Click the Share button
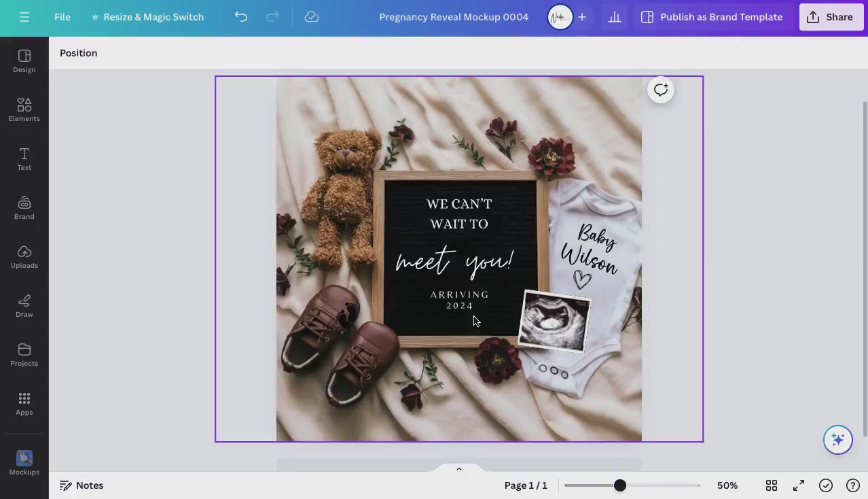 pos(831,17)
